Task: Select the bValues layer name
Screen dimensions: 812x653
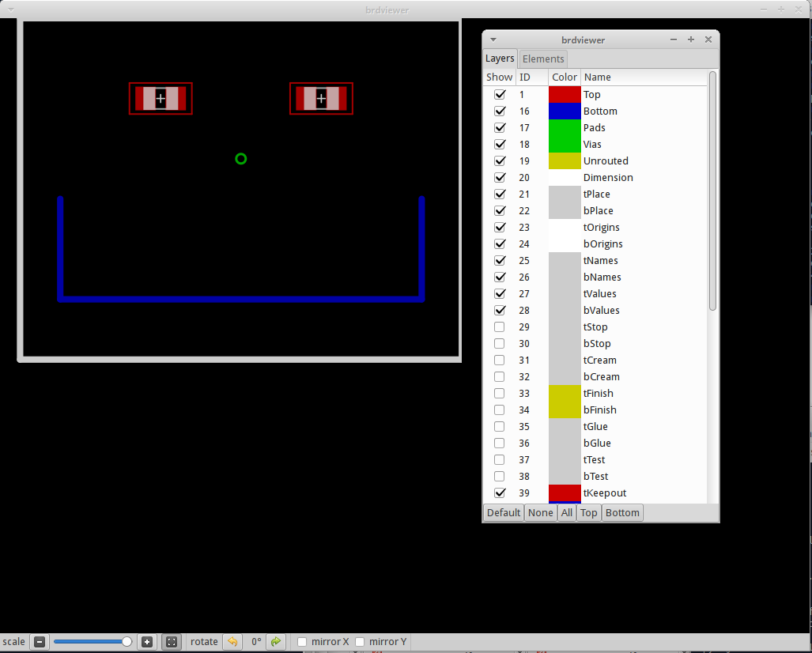Action: [x=601, y=310]
